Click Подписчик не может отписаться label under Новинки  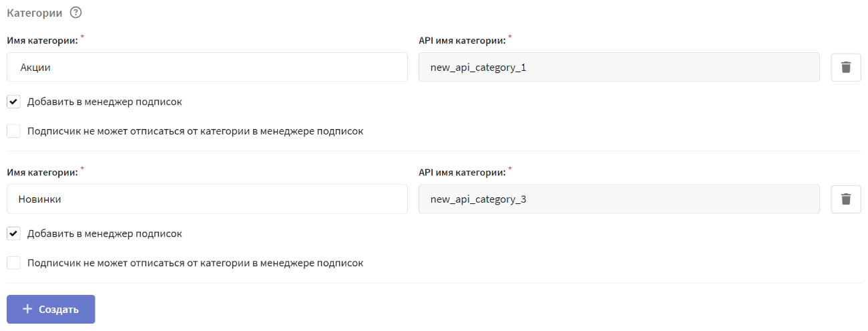tap(196, 263)
